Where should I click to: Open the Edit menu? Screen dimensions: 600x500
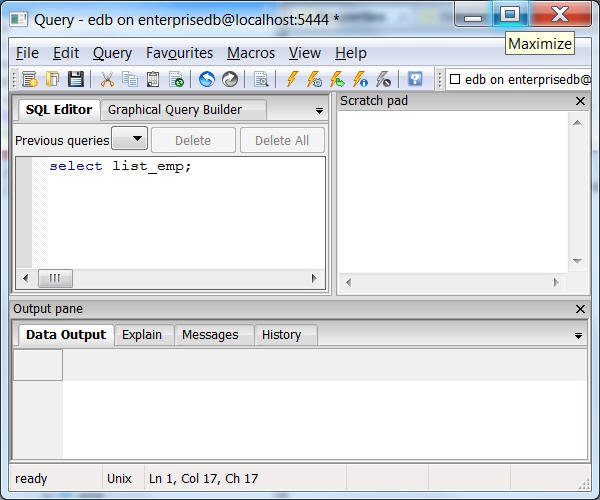pos(66,53)
